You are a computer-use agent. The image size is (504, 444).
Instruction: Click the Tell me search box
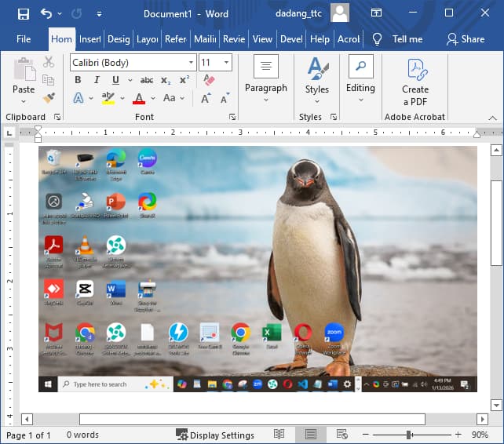[x=398, y=38]
